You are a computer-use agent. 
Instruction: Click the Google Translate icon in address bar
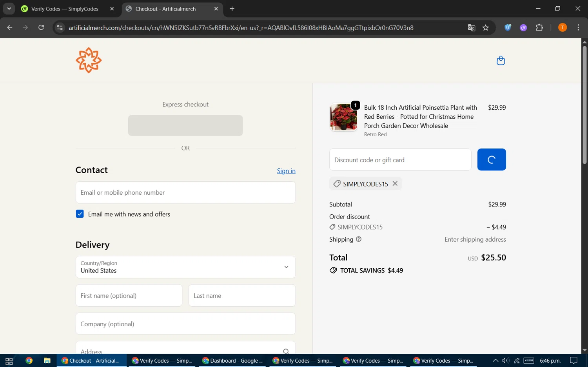472,27
